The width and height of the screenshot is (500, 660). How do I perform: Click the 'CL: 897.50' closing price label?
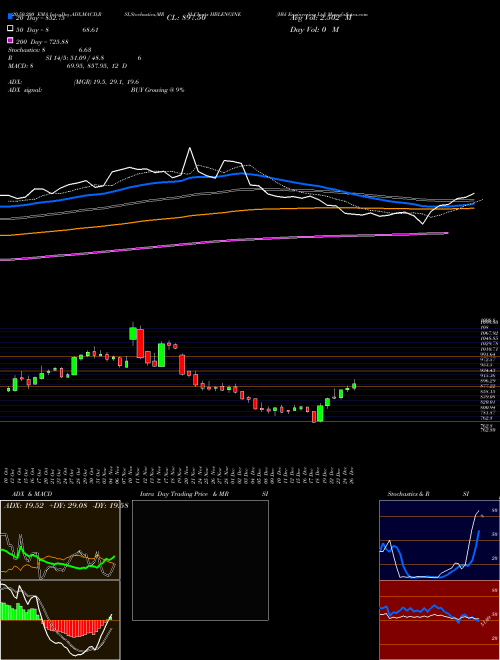186,18
